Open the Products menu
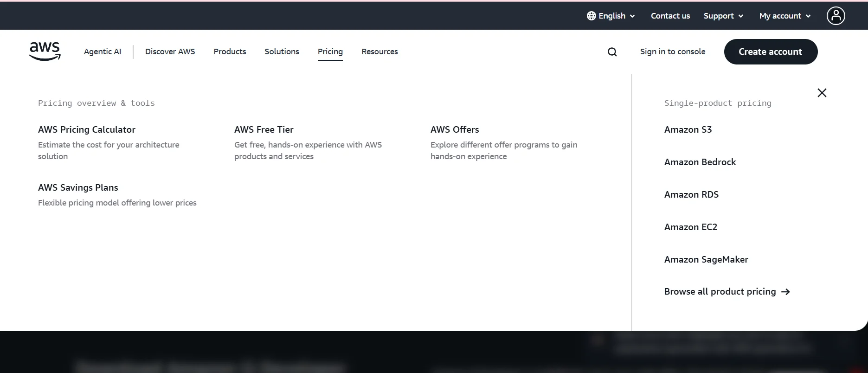 230,51
